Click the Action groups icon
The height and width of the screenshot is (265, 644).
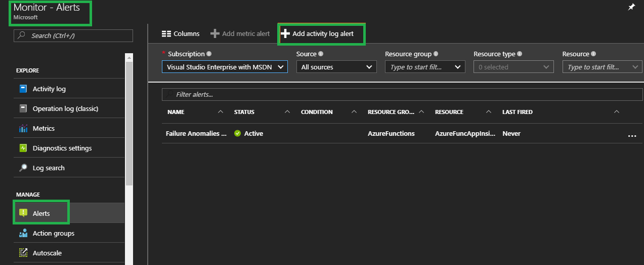(x=23, y=233)
